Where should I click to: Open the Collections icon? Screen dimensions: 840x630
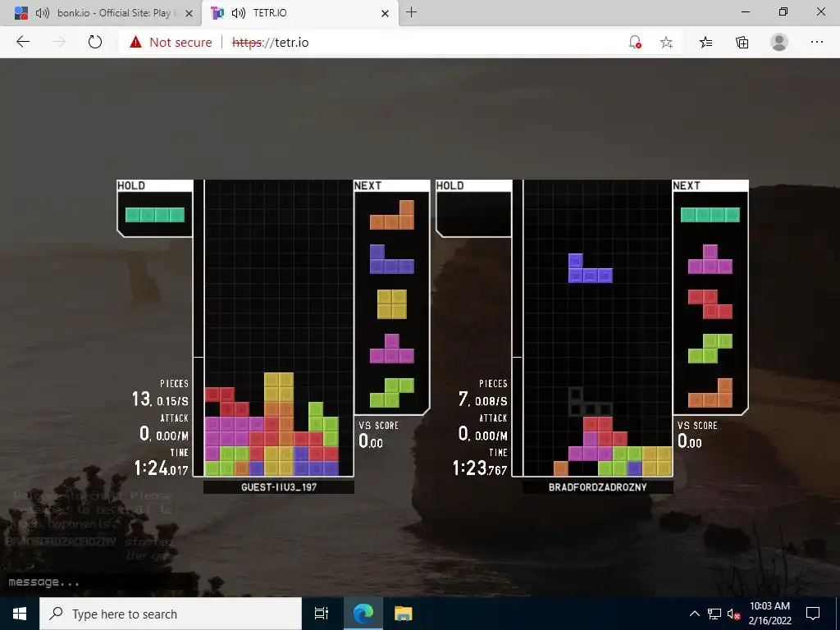742,43
